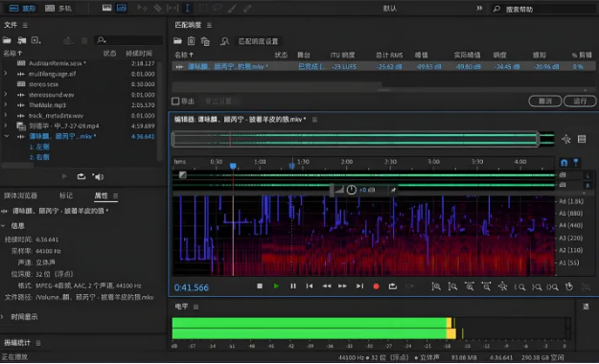
Task: Toggle loop playback icon in transport
Action: [x=393, y=286]
